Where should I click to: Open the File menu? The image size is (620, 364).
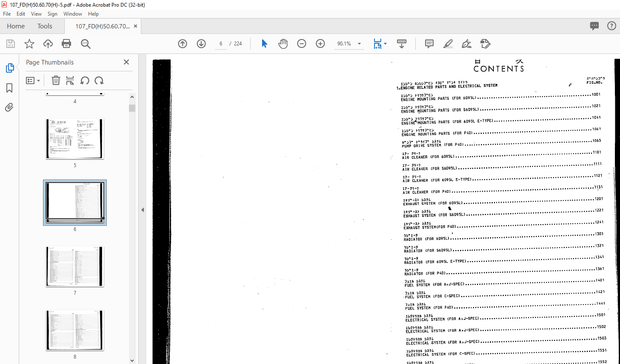click(7, 14)
